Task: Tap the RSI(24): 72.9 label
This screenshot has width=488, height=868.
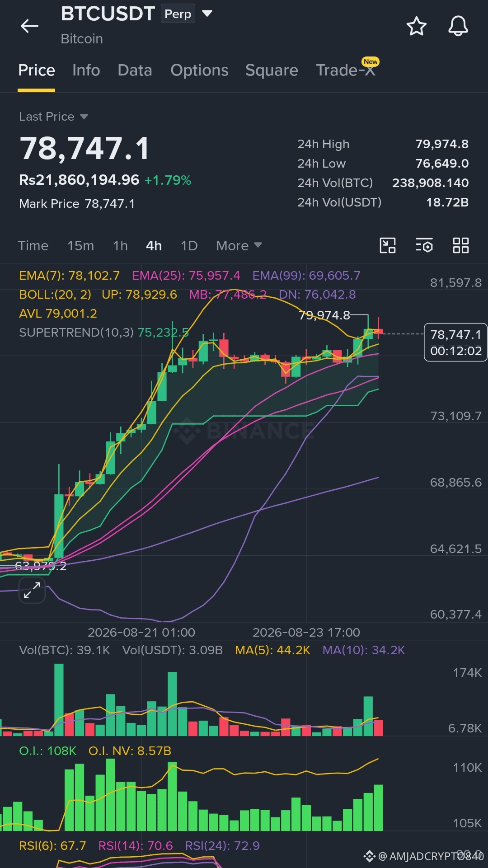Action: point(222,845)
